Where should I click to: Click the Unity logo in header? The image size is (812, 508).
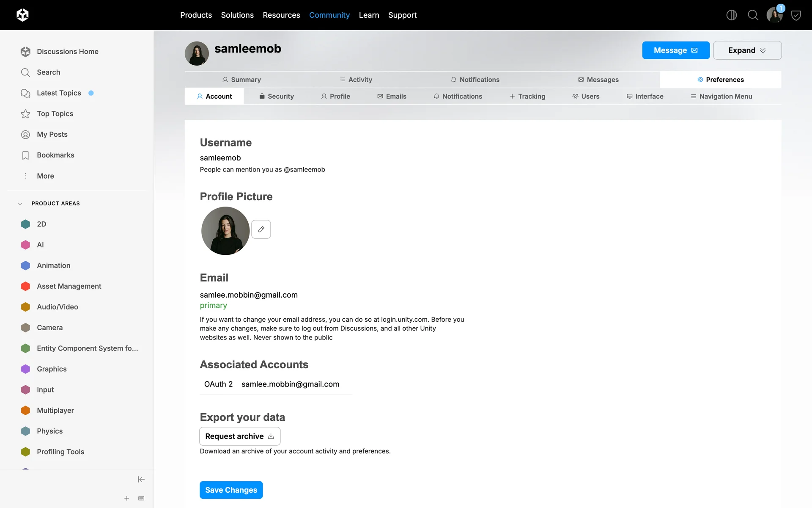click(x=22, y=15)
